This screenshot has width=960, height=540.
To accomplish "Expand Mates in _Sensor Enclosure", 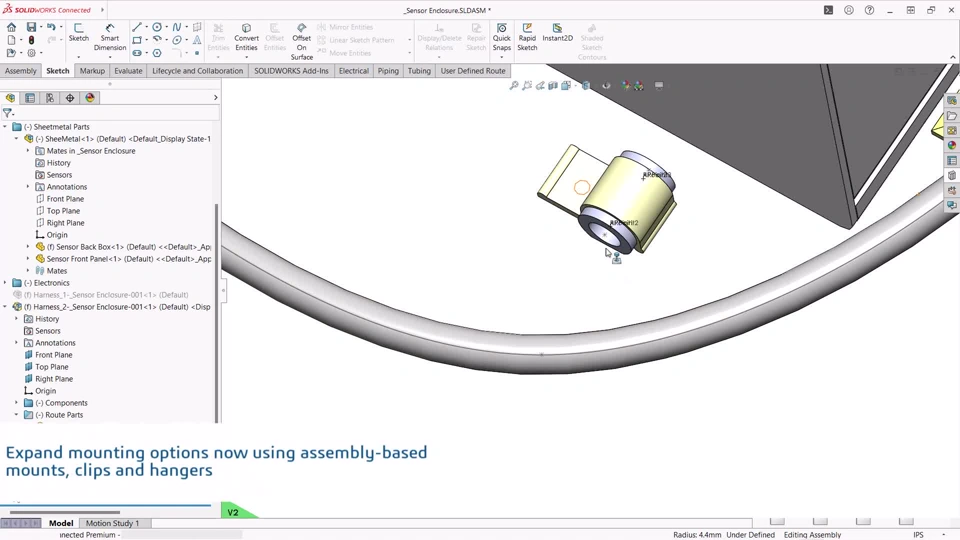I will 28,151.
